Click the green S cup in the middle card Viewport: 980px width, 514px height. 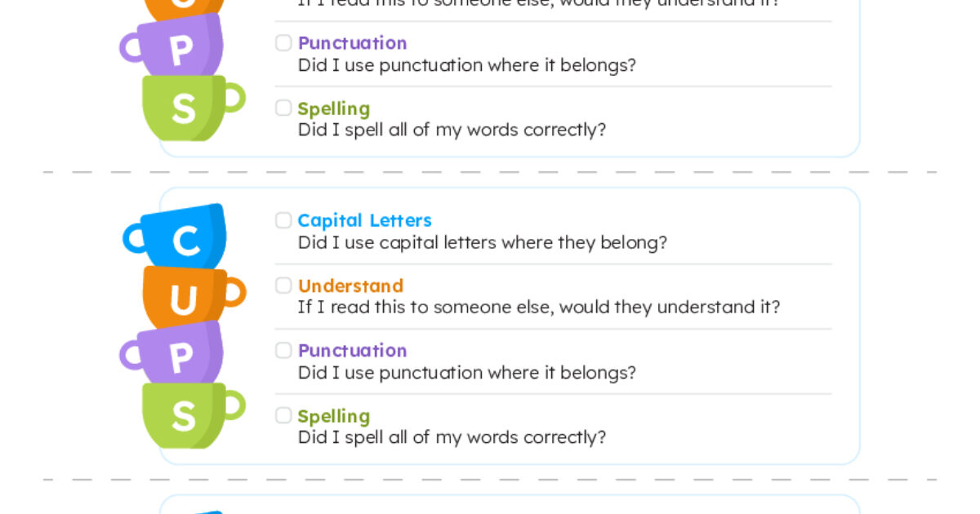coord(186,414)
